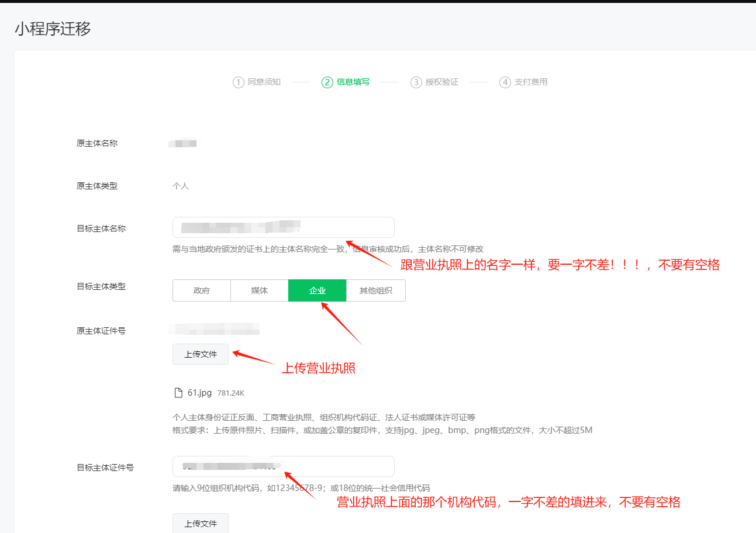
Task: Click the 个人 original subject type value
Action: (x=180, y=186)
